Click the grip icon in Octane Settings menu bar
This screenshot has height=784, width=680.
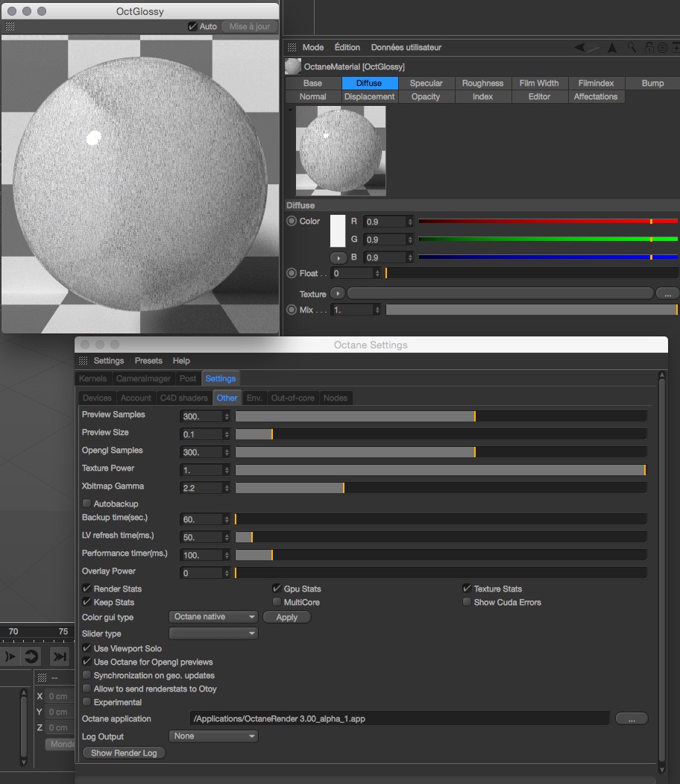point(83,360)
